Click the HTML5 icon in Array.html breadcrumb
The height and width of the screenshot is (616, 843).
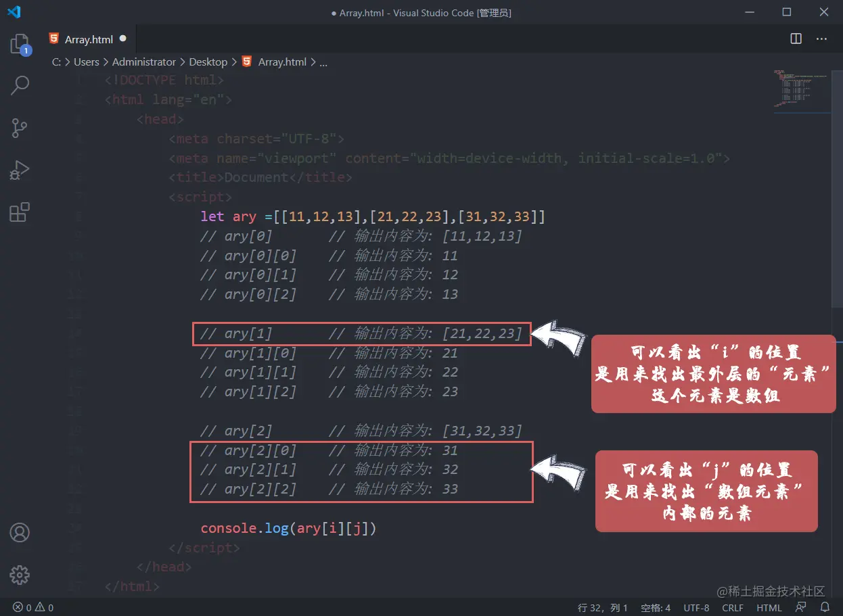(x=247, y=62)
